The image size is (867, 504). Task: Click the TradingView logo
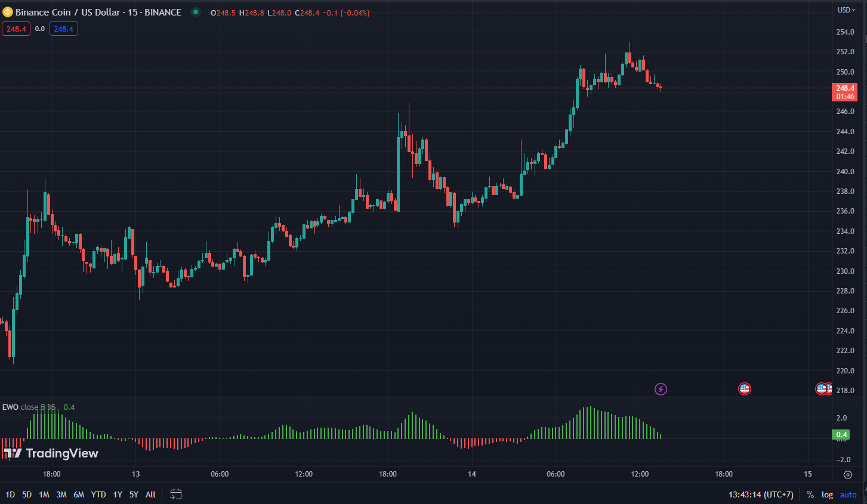pyautogui.click(x=51, y=453)
